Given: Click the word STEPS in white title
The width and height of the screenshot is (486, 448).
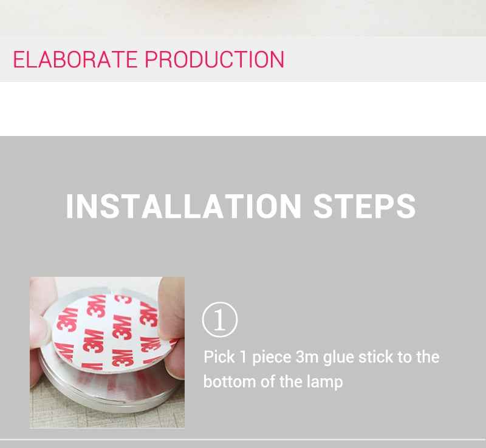Looking at the screenshot, I should [x=364, y=206].
